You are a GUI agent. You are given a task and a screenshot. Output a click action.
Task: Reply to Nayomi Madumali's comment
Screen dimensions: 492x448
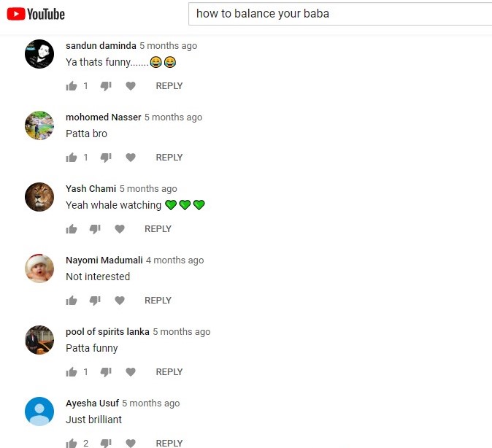pyautogui.click(x=158, y=301)
